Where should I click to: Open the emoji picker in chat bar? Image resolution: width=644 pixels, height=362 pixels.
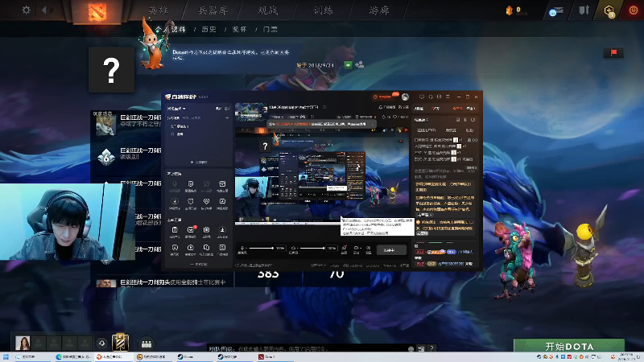point(411,348)
